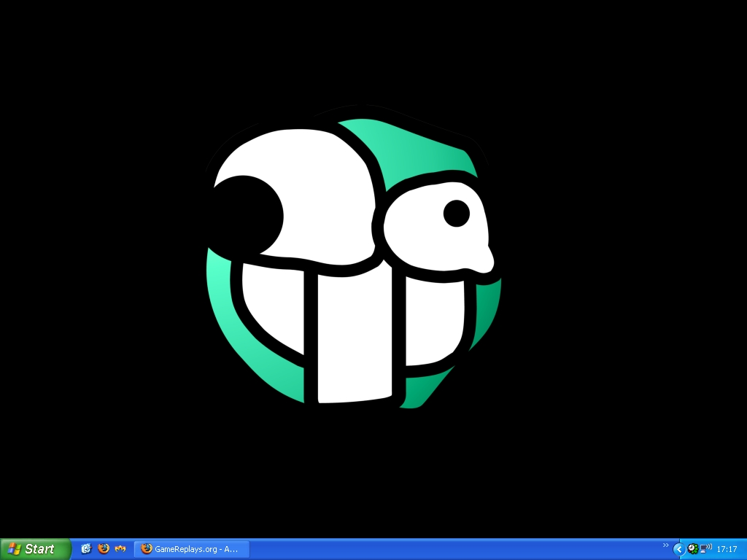Open the wireless network connection tray icon
747x560 pixels.
[705, 548]
